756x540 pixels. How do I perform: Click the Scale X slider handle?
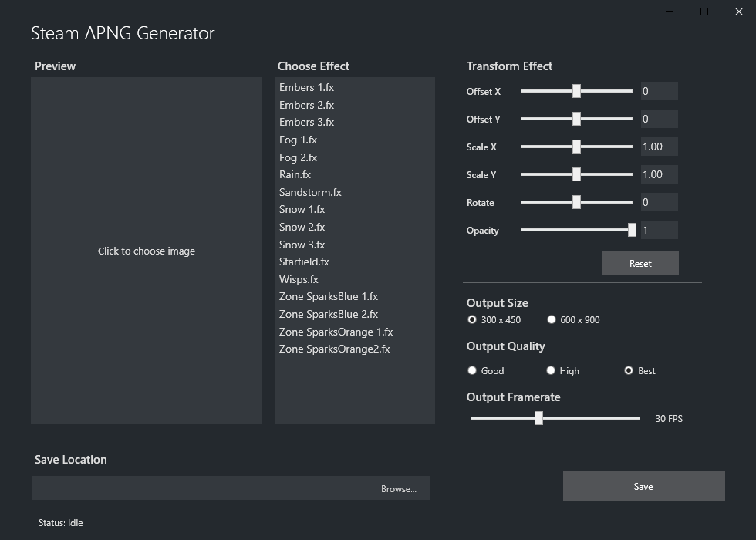click(577, 147)
